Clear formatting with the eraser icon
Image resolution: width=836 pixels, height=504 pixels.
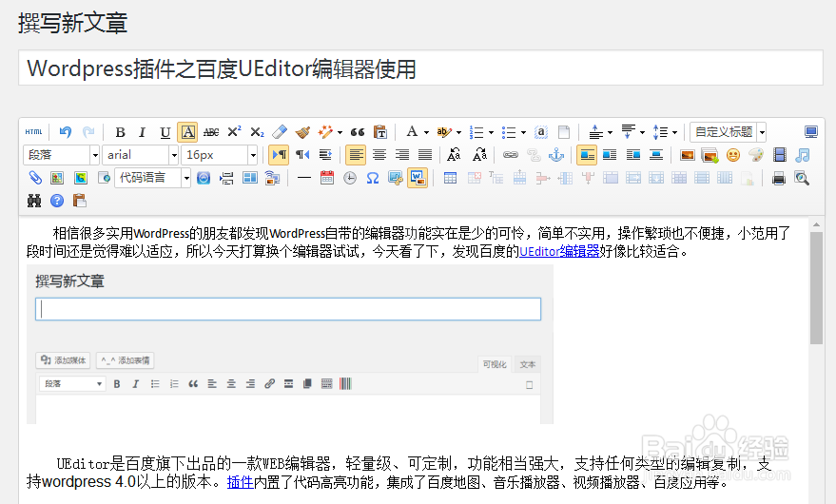280,132
